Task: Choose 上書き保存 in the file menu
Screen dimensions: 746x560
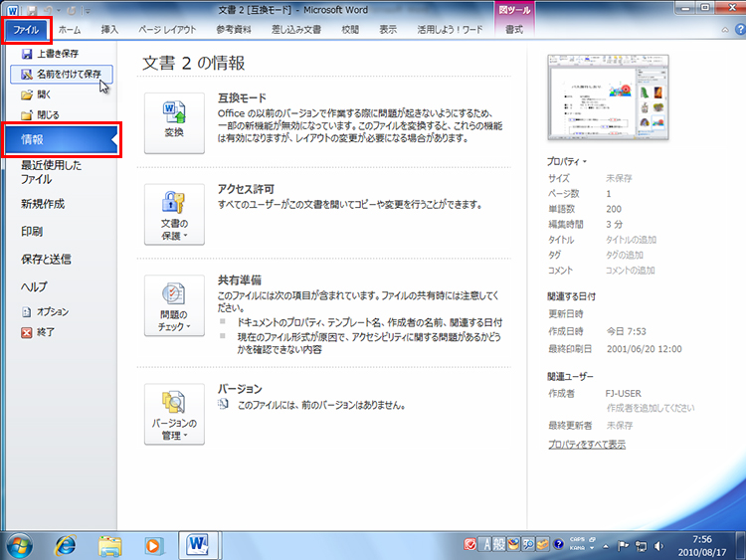Action: (x=50, y=54)
